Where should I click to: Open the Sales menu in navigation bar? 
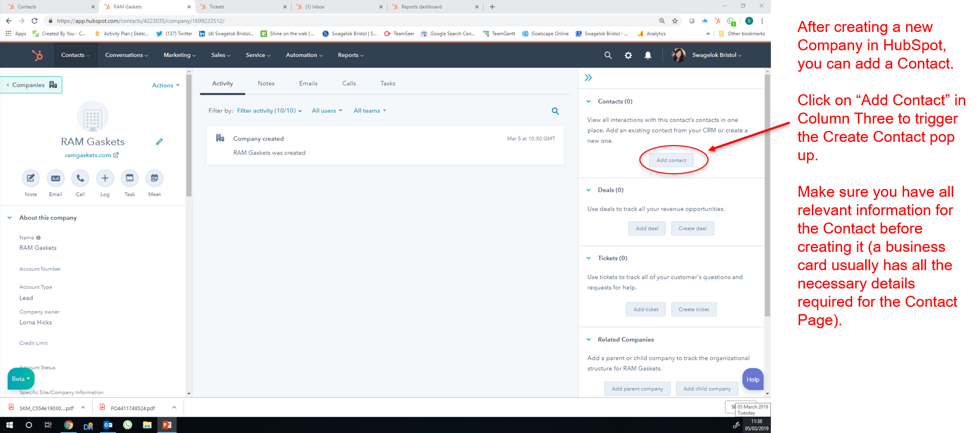220,55
